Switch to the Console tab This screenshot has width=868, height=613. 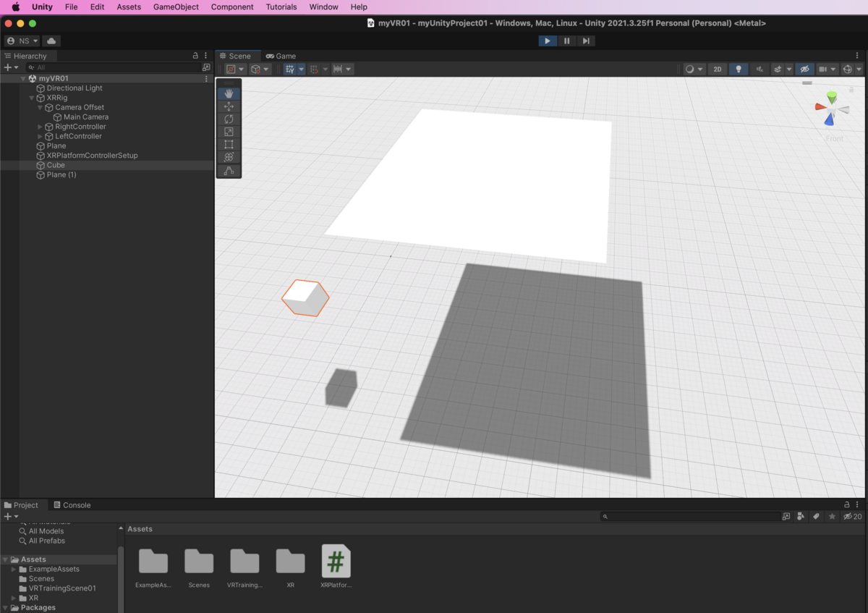(72, 505)
